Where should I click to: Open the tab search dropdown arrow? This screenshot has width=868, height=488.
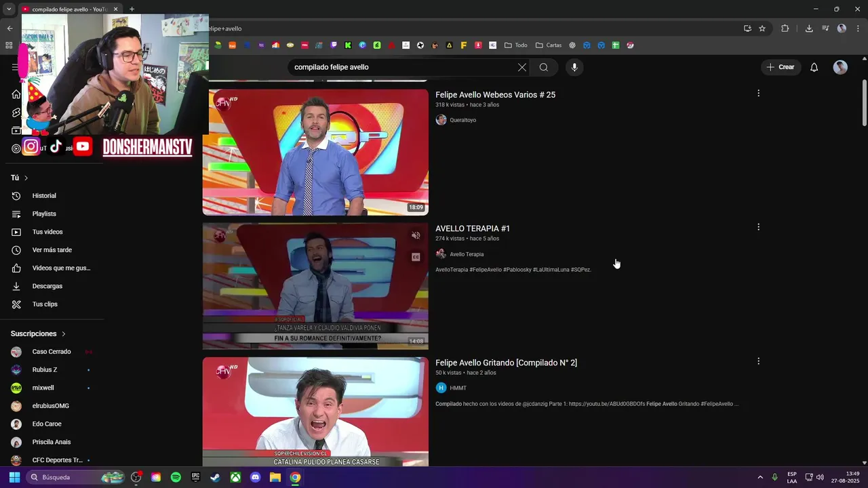click(x=9, y=9)
